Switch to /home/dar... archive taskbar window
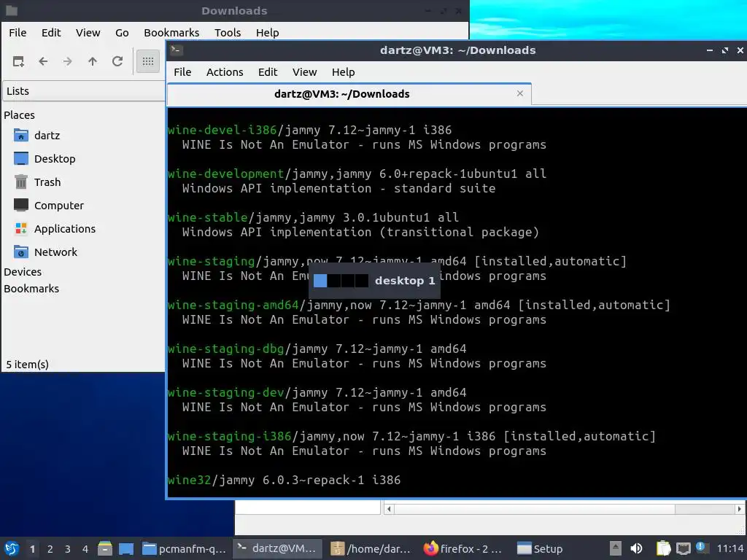This screenshot has width=747, height=560. 371,548
